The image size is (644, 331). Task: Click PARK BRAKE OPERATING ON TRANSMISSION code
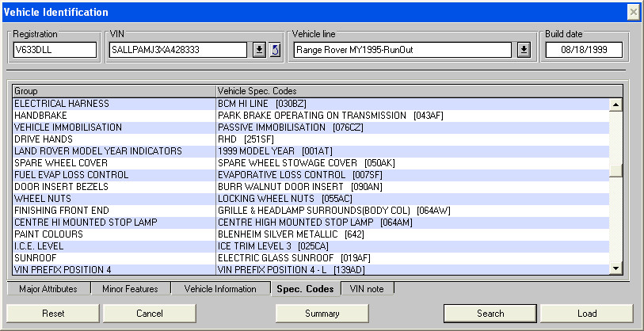pos(330,116)
